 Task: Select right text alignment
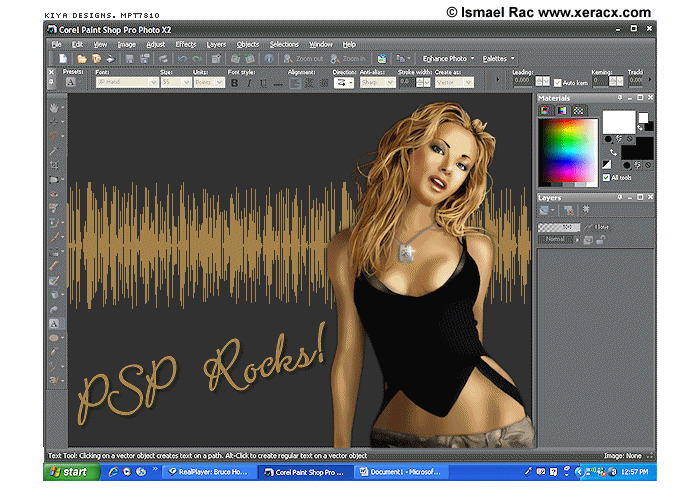(x=324, y=83)
